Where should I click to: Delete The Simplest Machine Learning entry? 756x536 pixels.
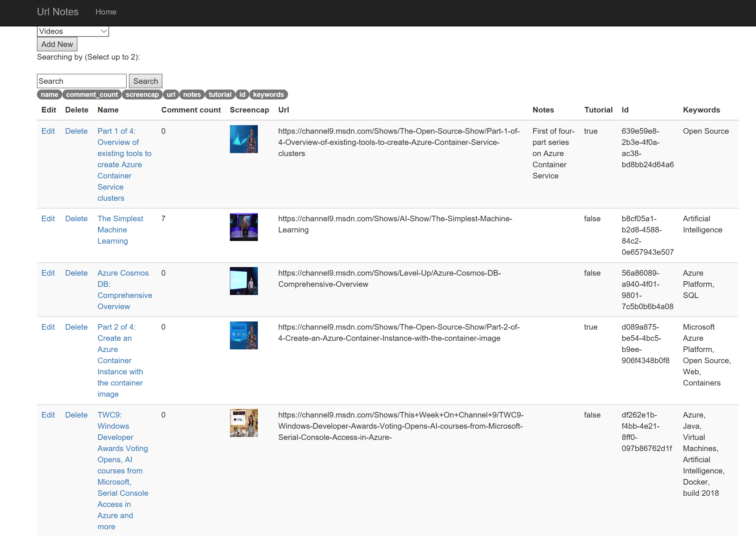[x=76, y=219]
